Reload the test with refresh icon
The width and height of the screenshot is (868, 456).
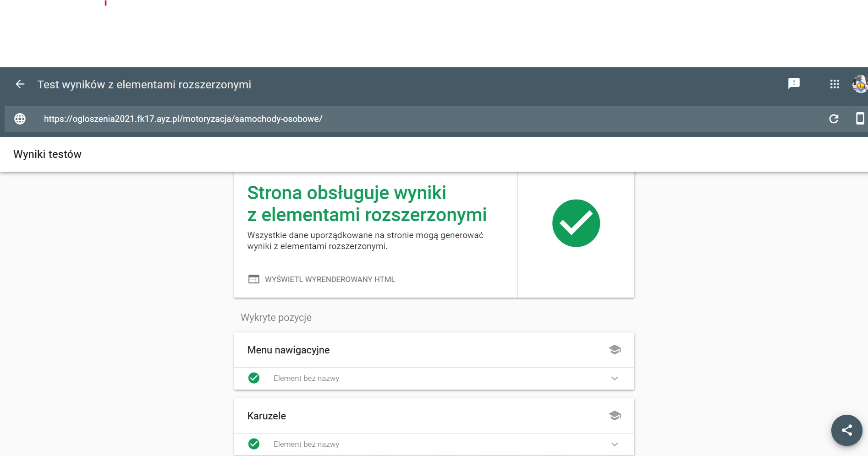point(834,119)
